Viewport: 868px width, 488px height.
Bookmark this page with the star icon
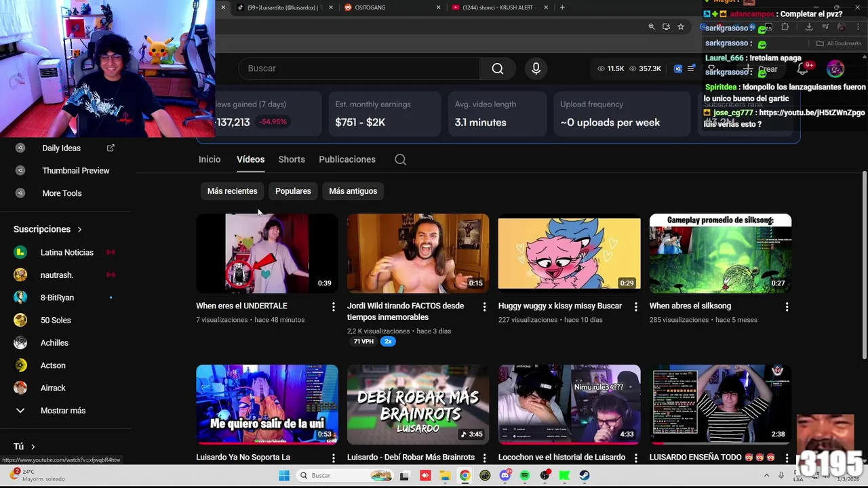(x=681, y=26)
